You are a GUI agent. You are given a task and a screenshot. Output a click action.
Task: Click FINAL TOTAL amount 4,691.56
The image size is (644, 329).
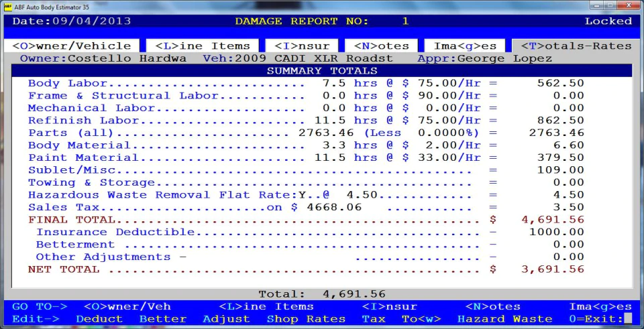(x=552, y=220)
